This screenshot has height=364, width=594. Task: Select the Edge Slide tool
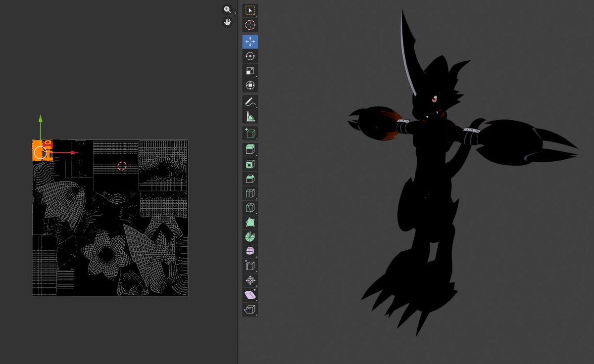[250, 266]
